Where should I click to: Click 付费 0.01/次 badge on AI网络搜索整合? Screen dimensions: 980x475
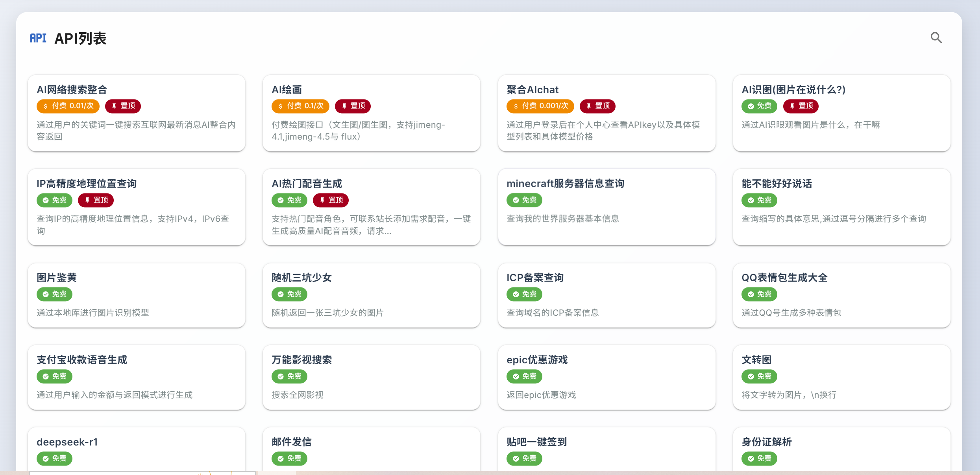[x=68, y=106]
